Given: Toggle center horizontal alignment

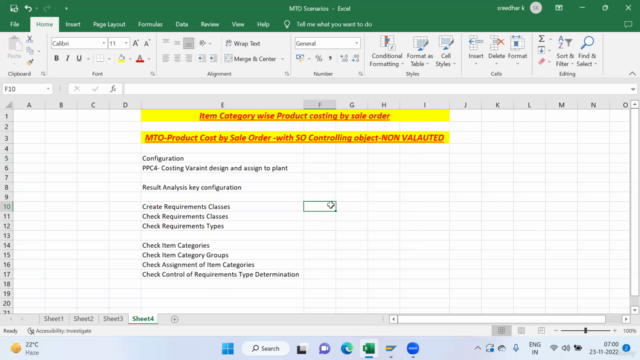Looking at the screenshot, I should click(x=177, y=59).
